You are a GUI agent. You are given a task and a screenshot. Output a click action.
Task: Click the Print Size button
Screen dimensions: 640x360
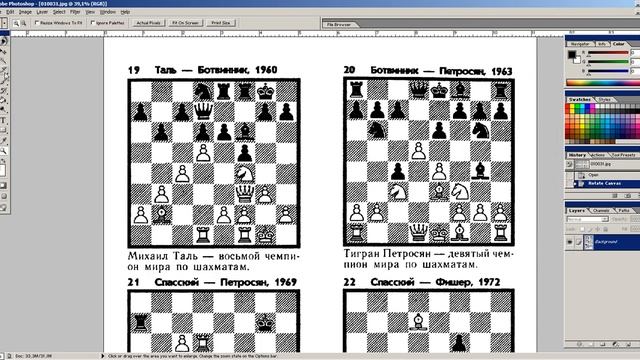click(x=221, y=23)
